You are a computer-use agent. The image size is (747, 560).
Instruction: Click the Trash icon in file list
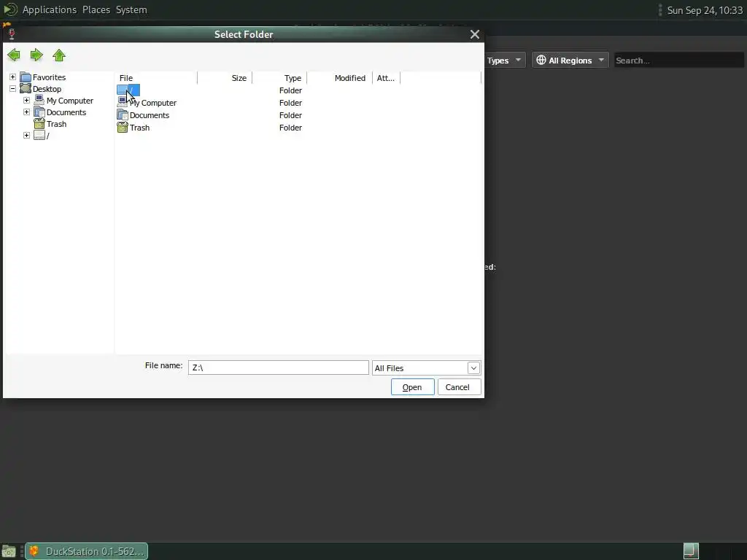[x=123, y=128]
